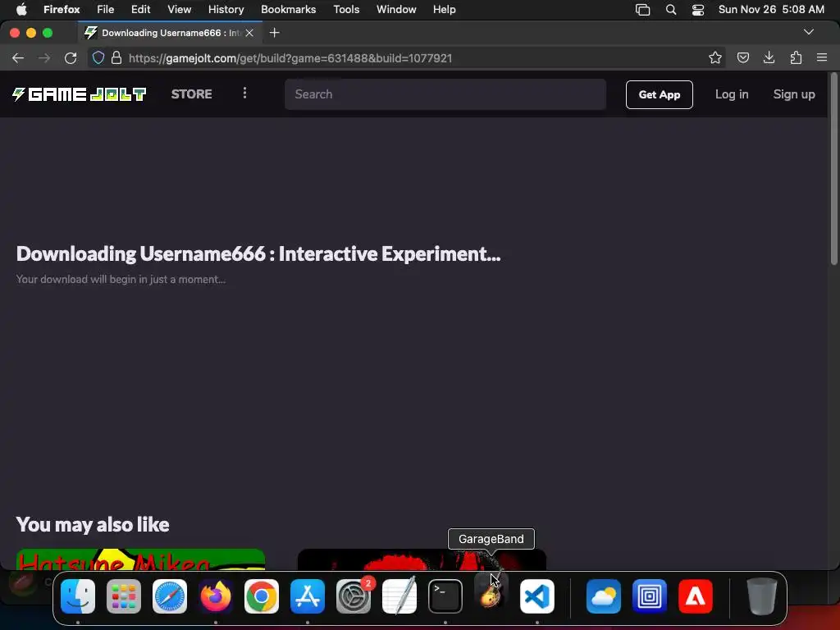Open TextEdit from the dock
This screenshot has height=630, width=840.
pos(399,596)
